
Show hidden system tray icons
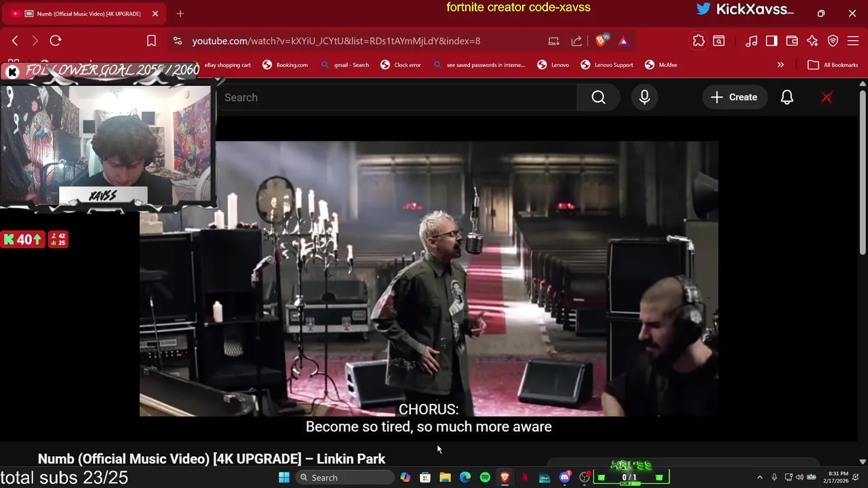point(759,478)
